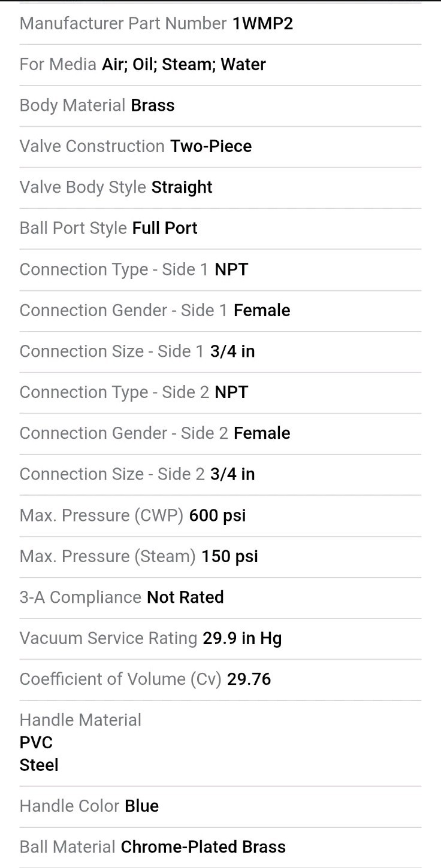Select Connection Size Side 1 3/4 in value

[232, 351]
